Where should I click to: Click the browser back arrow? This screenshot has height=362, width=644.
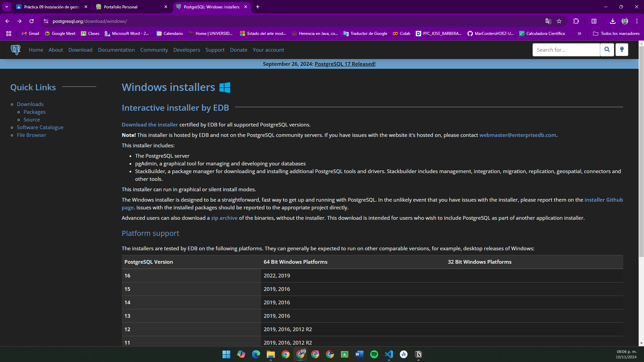7,21
